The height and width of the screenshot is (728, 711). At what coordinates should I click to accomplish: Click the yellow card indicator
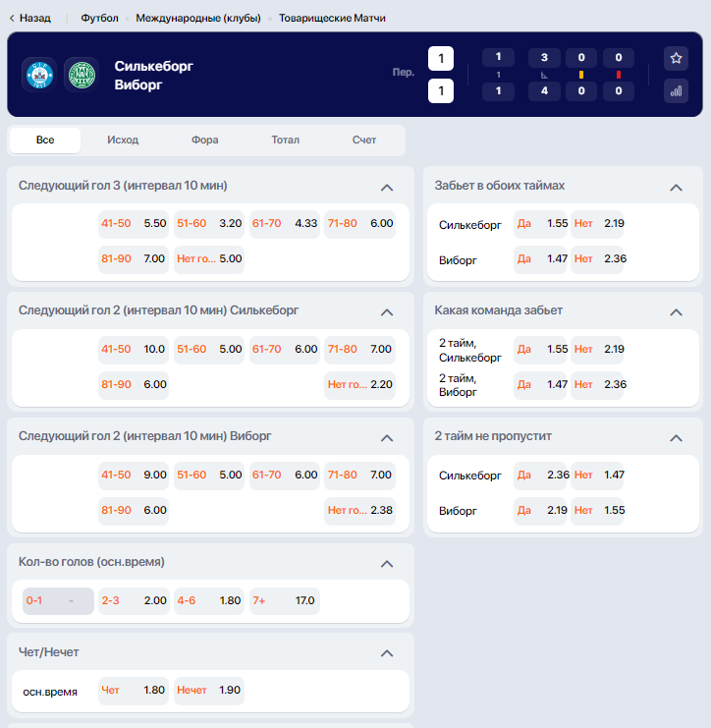[x=581, y=75]
